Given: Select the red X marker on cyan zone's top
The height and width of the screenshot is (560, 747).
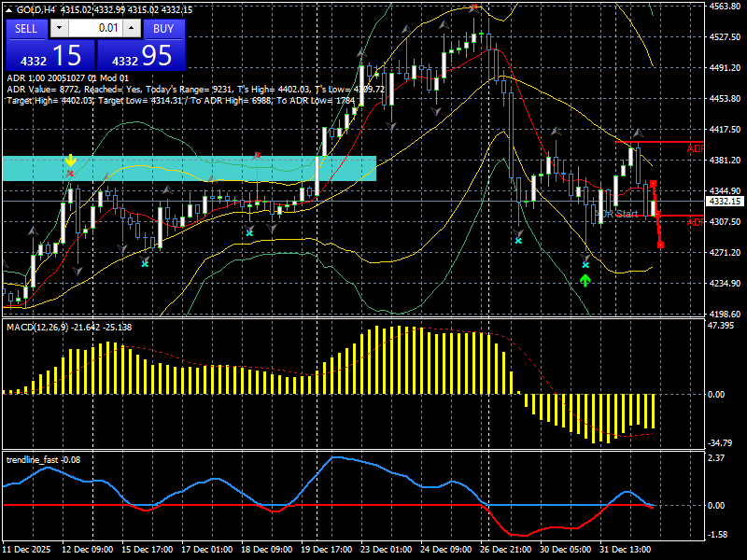Looking at the screenshot, I should click(x=258, y=155).
